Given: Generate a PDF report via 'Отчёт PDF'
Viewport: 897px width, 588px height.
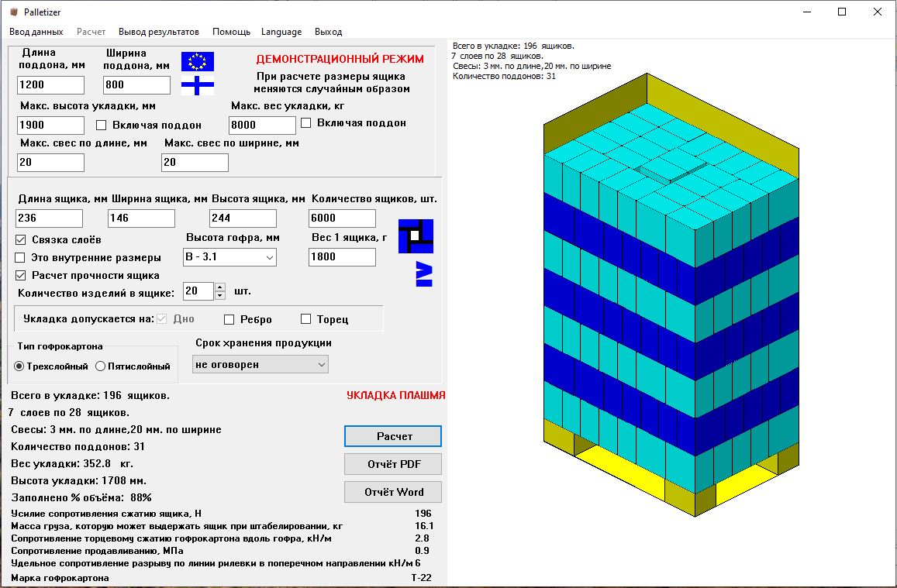Looking at the screenshot, I should point(392,463).
